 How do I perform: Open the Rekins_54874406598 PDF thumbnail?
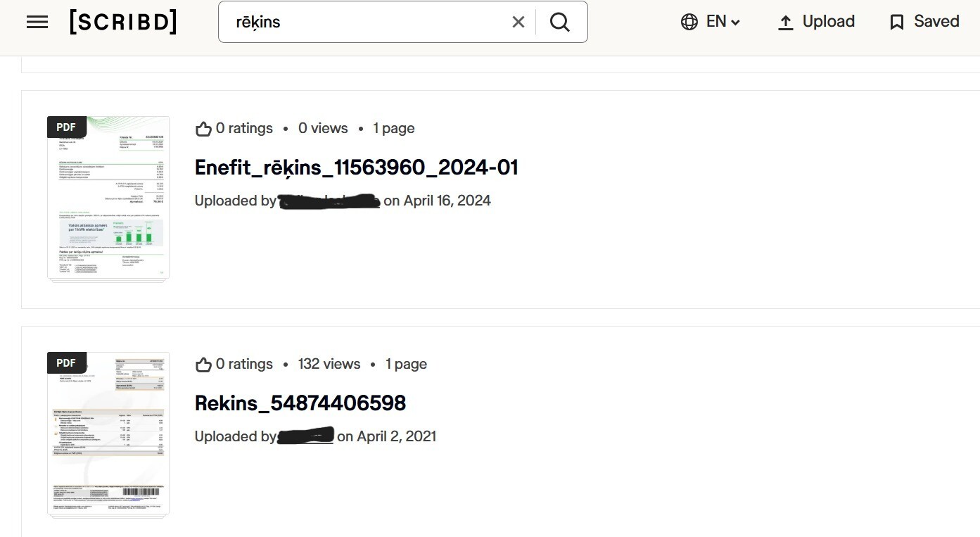108,434
